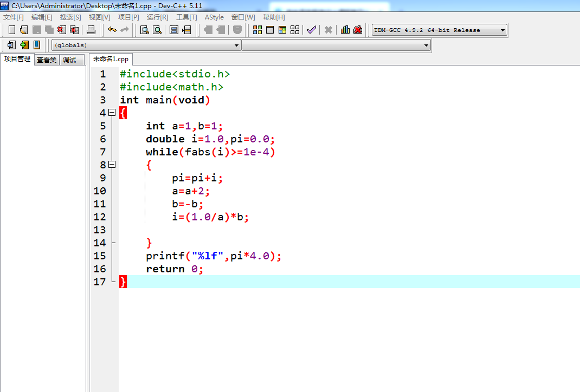Screen dimensions: 580x392
Task: Run syntax check with the checkmark icon
Action: pos(312,30)
